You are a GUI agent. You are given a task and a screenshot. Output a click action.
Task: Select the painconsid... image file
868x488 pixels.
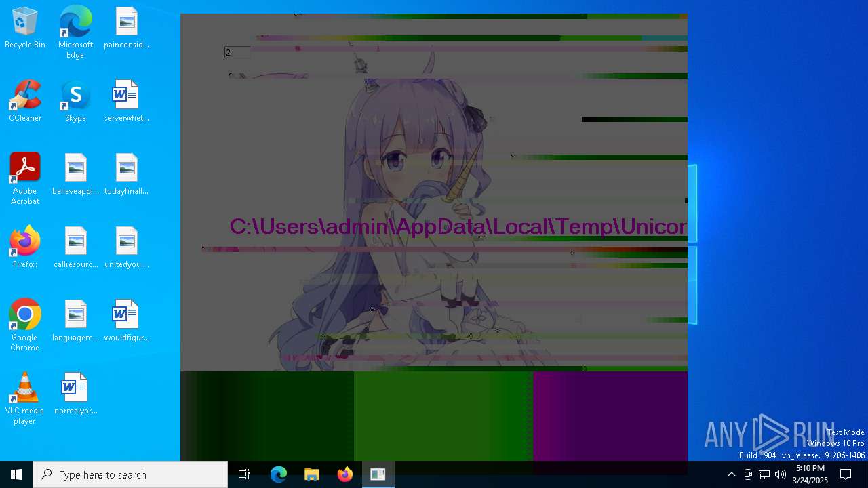click(x=126, y=28)
